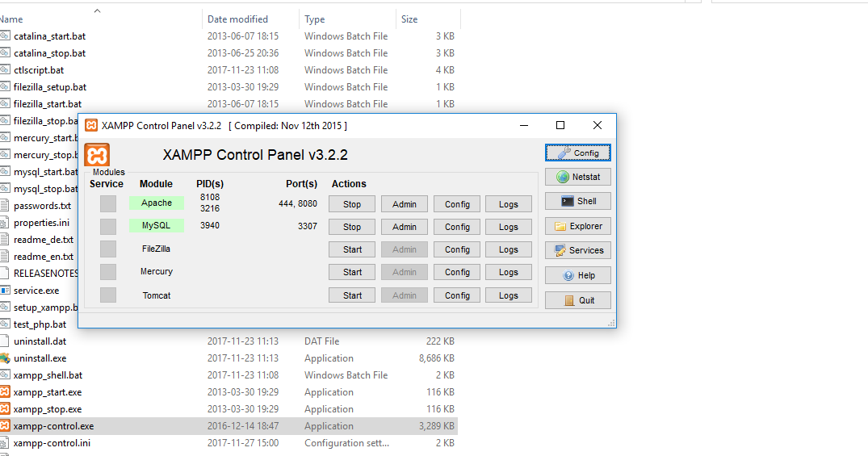The width and height of the screenshot is (868, 456).
Task: Click the Help button
Action: point(578,275)
